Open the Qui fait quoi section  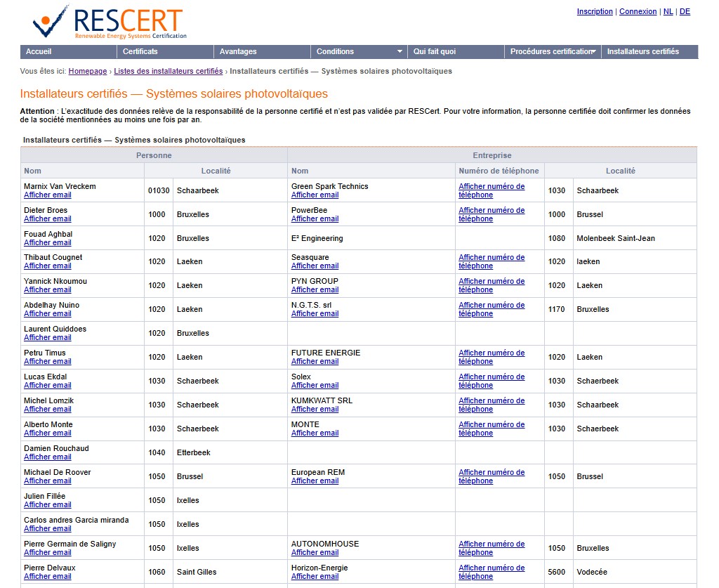click(x=435, y=51)
